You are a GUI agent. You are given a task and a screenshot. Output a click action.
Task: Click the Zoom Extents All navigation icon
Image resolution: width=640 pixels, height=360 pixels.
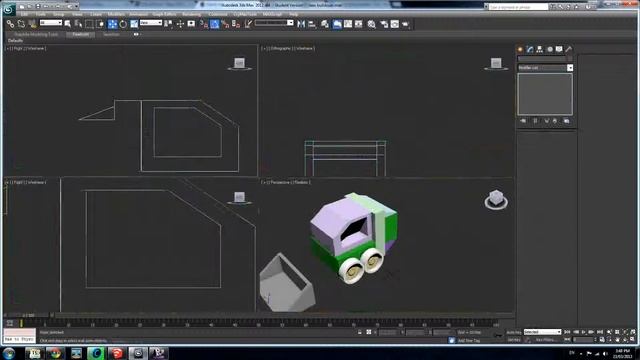[x=633, y=332]
